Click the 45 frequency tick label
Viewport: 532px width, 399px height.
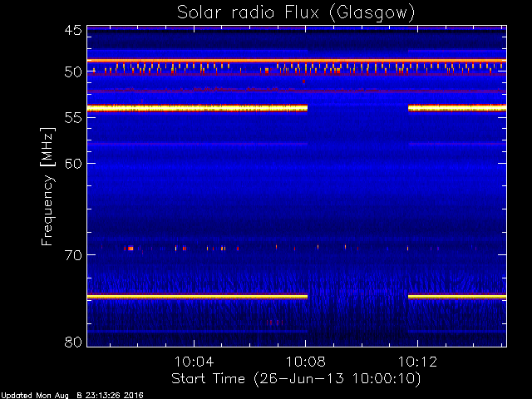[73, 31]
